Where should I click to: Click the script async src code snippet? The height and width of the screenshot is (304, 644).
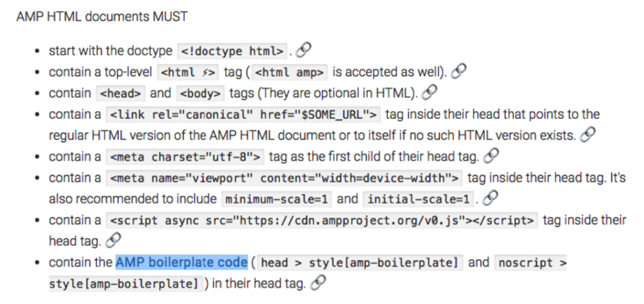(322, 221)
